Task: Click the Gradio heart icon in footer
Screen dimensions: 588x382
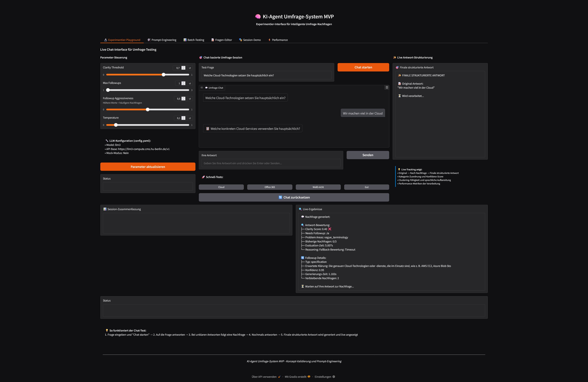Action: click(x=309, y=377)
